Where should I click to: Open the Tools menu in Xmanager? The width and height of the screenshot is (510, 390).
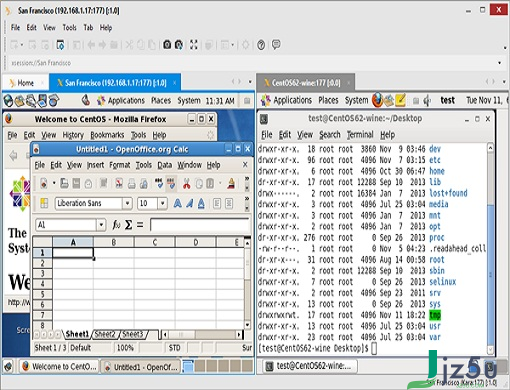click(x=70, y=28)
